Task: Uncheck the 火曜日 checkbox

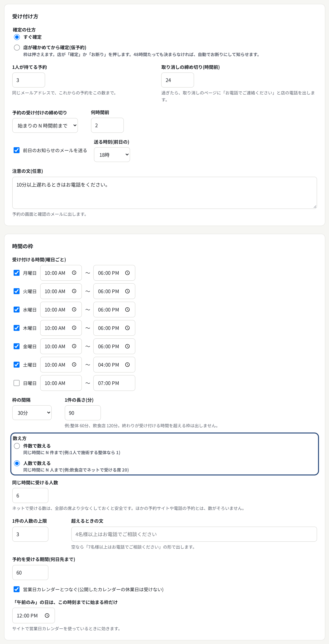Action: tap(17, 291)
